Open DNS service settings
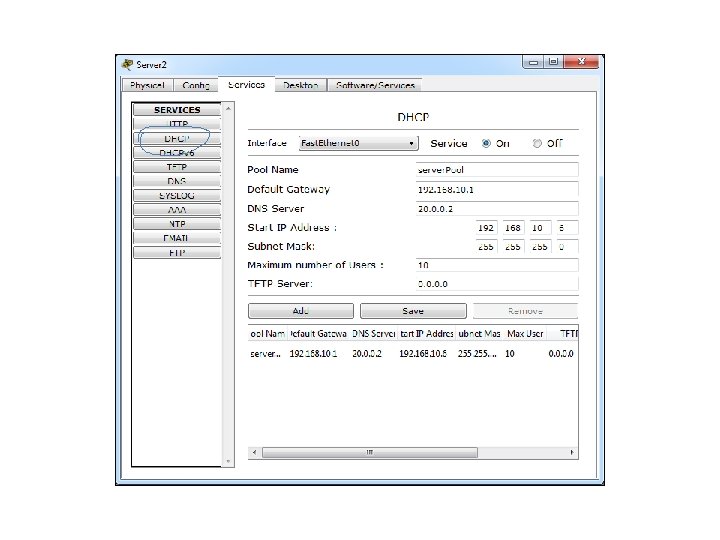 pos(177,181)
